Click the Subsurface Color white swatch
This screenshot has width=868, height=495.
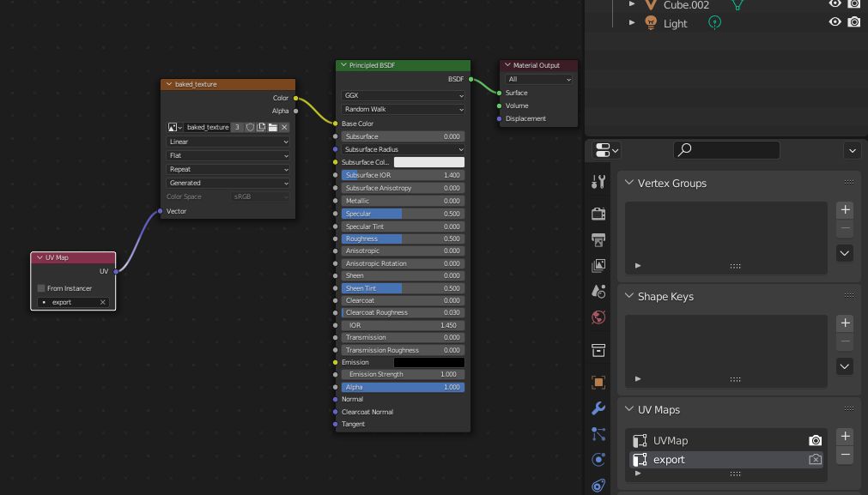coord(429,162)
